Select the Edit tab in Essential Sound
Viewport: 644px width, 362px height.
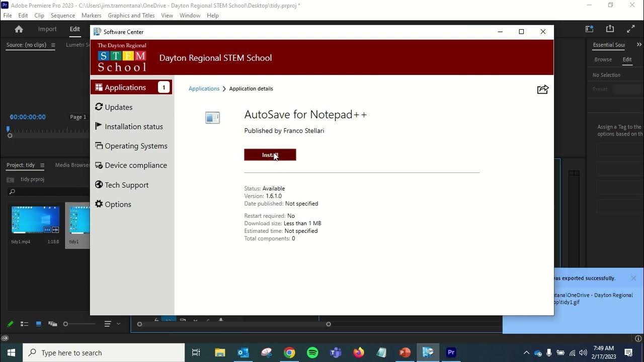pos(627,59)
